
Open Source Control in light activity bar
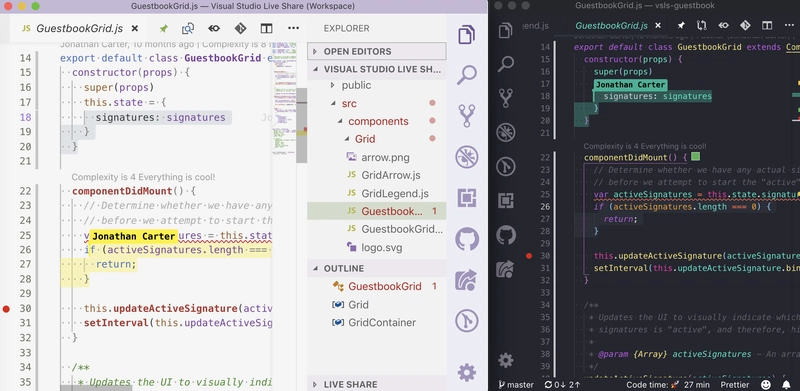click(467, 115)
